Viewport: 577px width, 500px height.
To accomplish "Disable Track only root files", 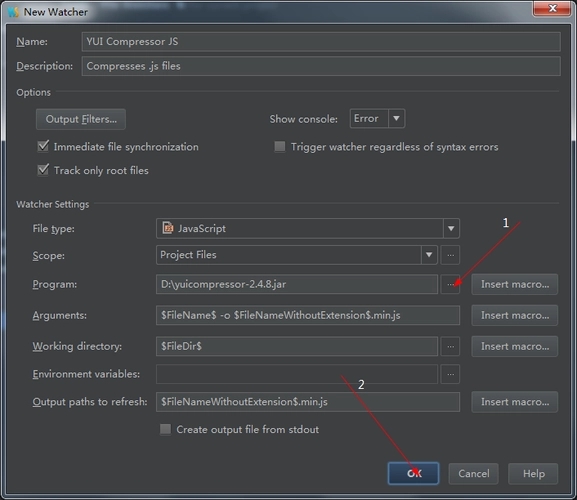I will 43,170.
